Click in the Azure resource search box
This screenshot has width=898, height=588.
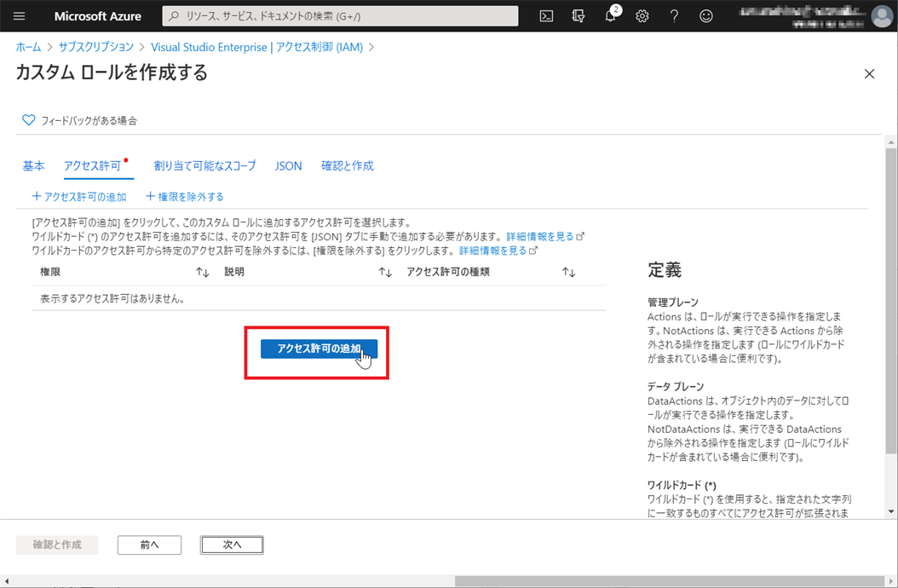coord(340,16)
